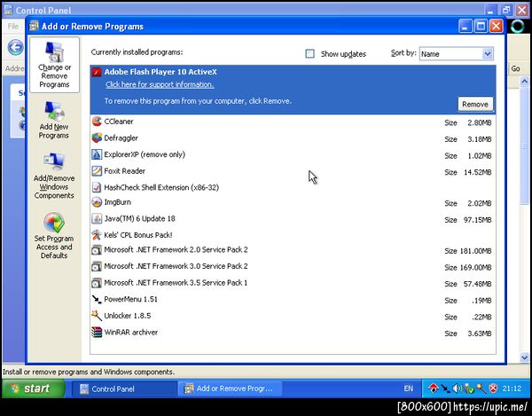The image size is (532, 416).
Task: Select PowerMenu 1.51 in the list
Action: pyautogui.click(x=293, y=300)
